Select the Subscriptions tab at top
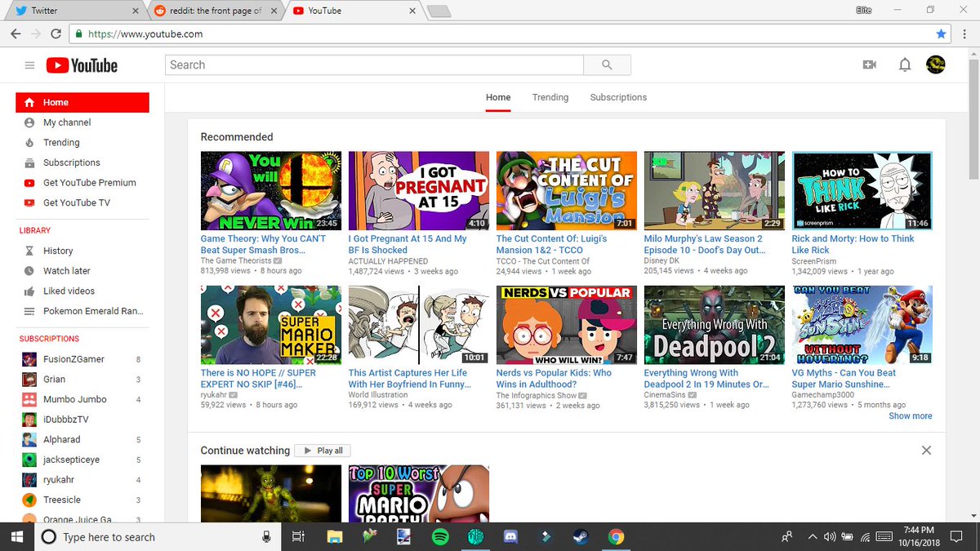980x551 pixels. (618, 97)
